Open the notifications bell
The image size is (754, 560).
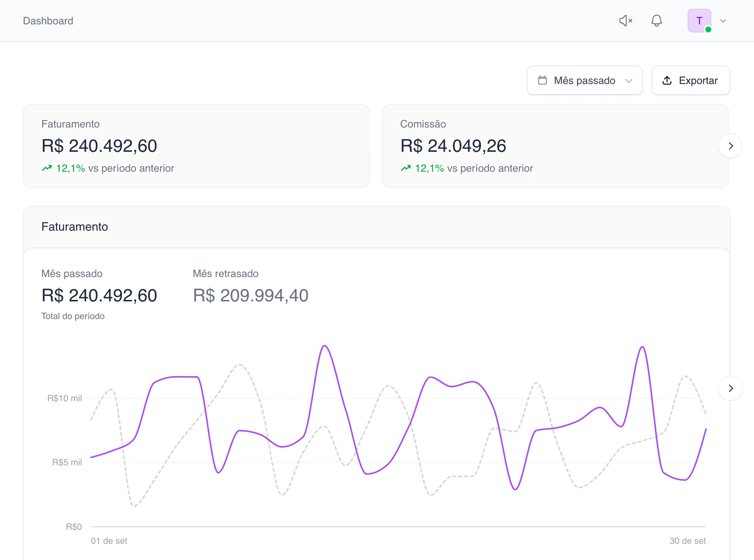pos(656,21)
